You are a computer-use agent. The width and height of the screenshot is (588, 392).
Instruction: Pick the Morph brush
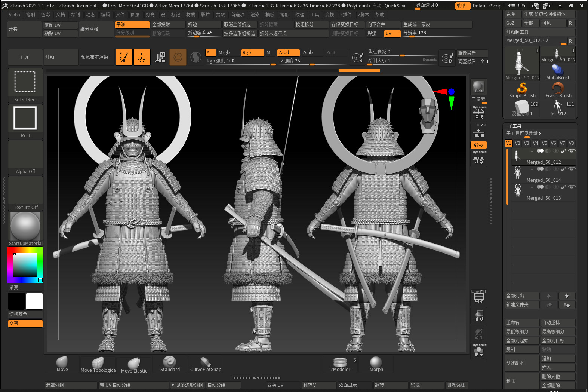pyautogui.click(x=376, y=364)
